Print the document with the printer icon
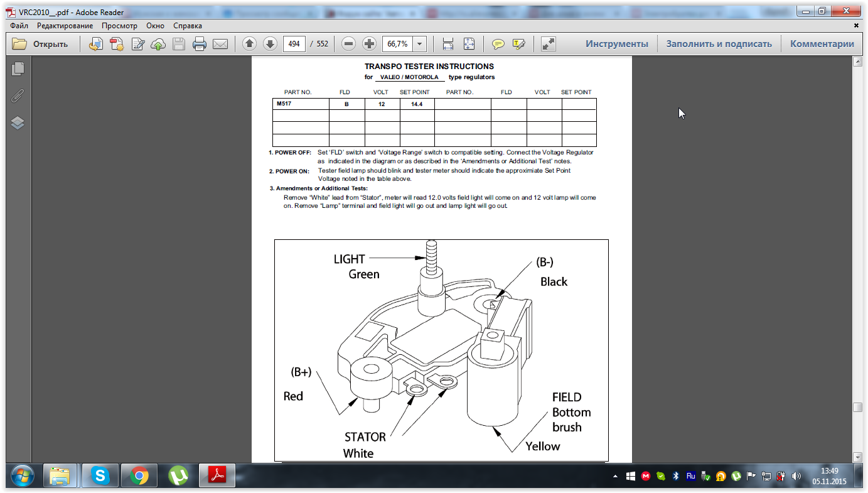 point(200,44)
